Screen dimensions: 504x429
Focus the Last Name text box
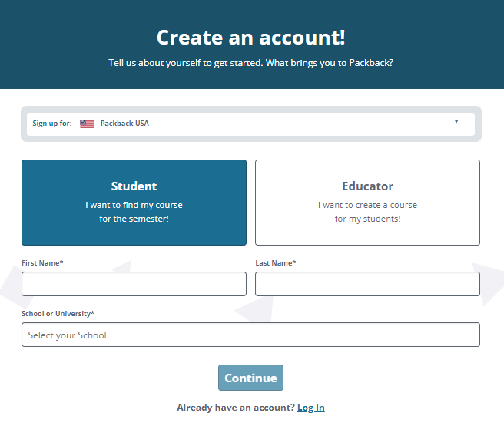pyautogui.click(x=367, y=284)
